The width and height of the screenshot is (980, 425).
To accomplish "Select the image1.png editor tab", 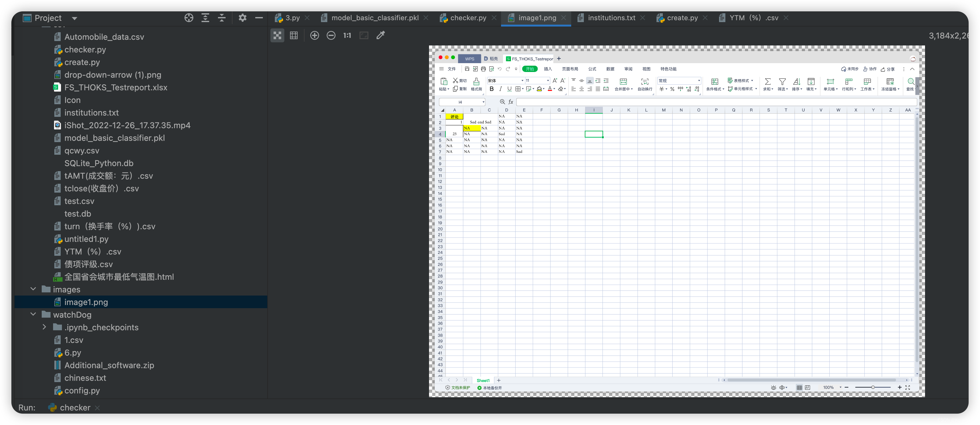I will pos(537,18).
